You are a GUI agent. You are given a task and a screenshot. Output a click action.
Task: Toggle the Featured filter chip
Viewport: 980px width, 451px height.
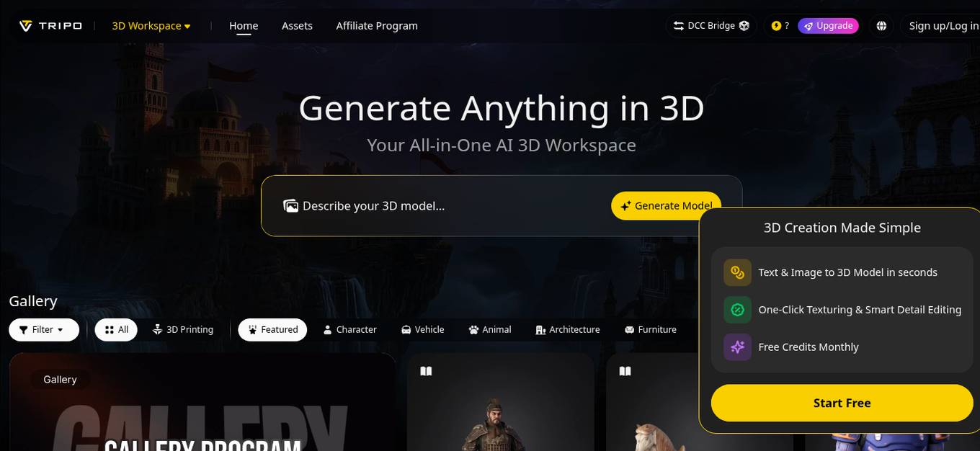272,329
